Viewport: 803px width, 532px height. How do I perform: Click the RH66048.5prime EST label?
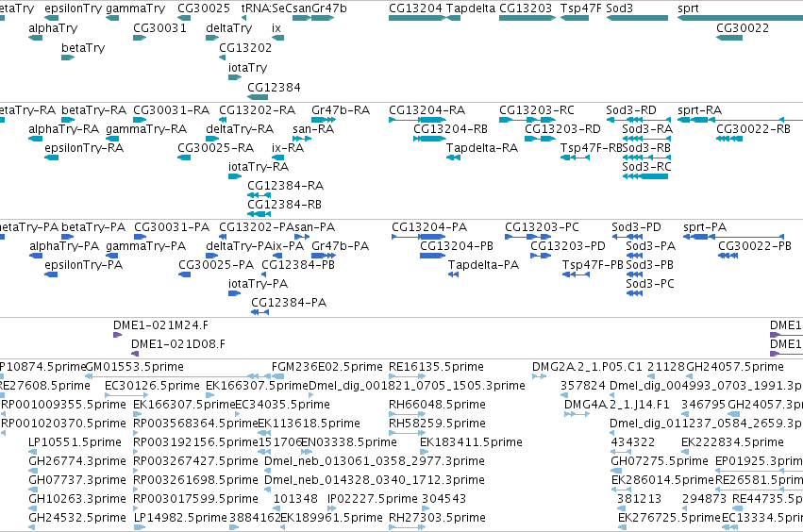pos(437,405)
